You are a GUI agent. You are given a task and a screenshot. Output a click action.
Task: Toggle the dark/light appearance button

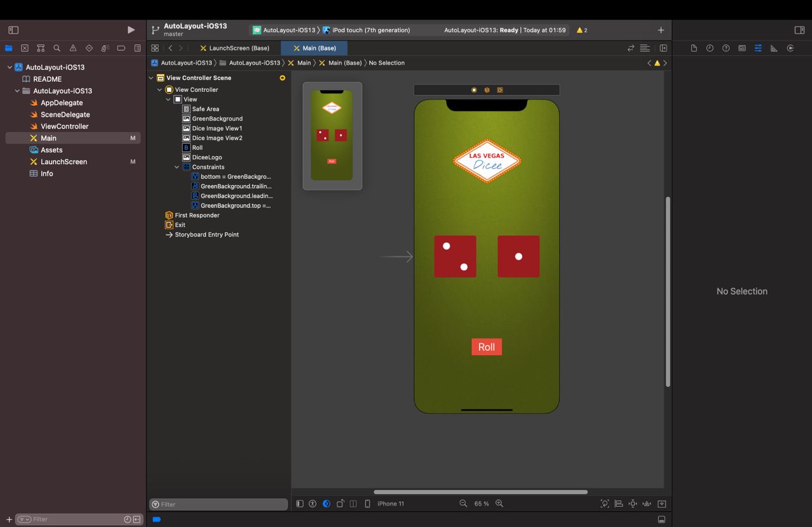point(326,504)
